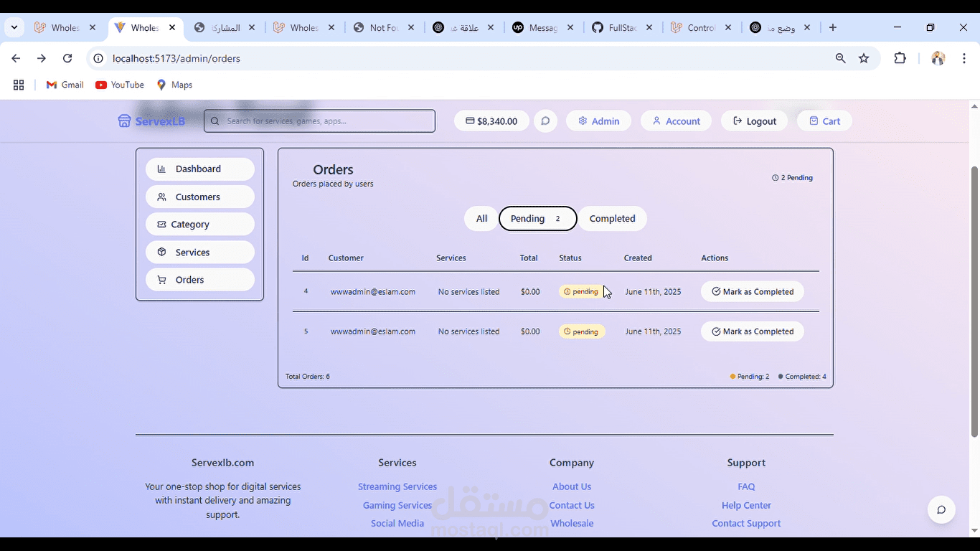Click the "Total Orders: 6" text
The image size is (980, 551).
[308, 377]
